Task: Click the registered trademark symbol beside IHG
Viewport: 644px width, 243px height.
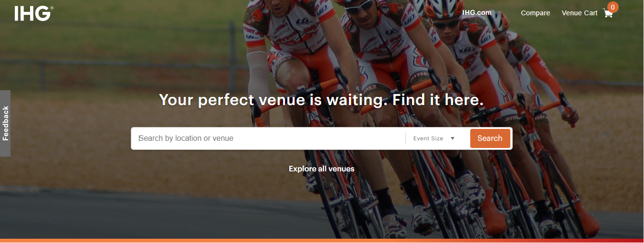Action: point(52,8)
